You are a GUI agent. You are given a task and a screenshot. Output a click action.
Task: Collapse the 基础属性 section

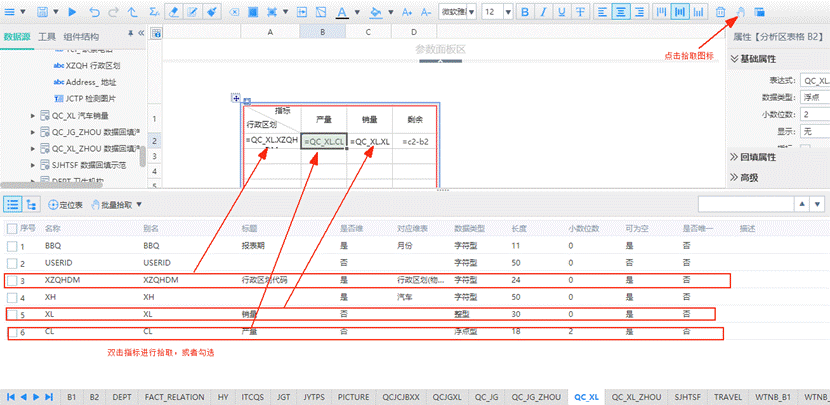pos(753,59)
